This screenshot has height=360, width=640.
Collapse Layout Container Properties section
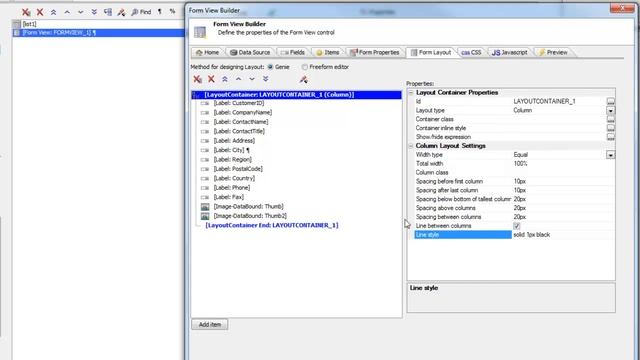pos(411,93)
